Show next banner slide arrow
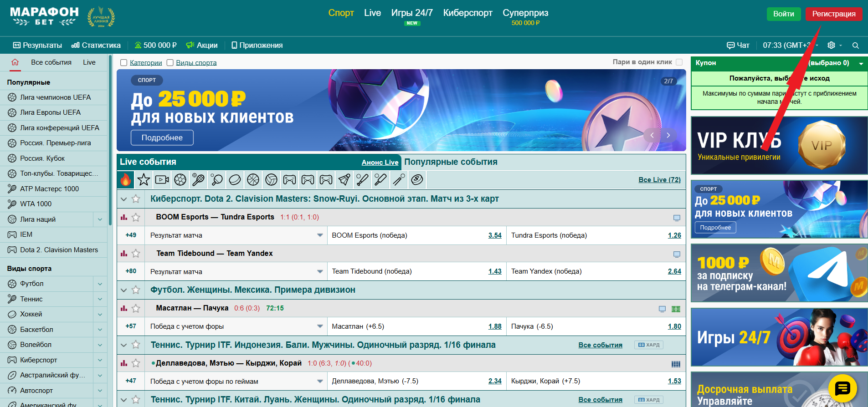The image size is (868, 407). 668,135
